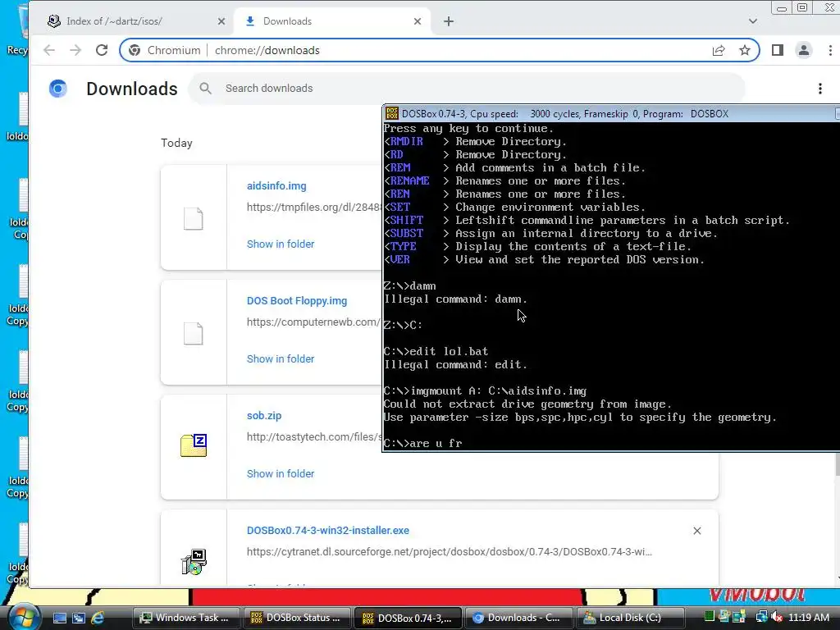Click the Chromium forward arrow

[75, 50]
